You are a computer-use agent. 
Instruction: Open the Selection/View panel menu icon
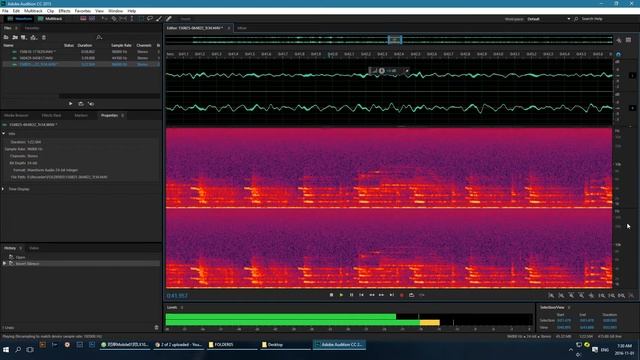(569, 307)
